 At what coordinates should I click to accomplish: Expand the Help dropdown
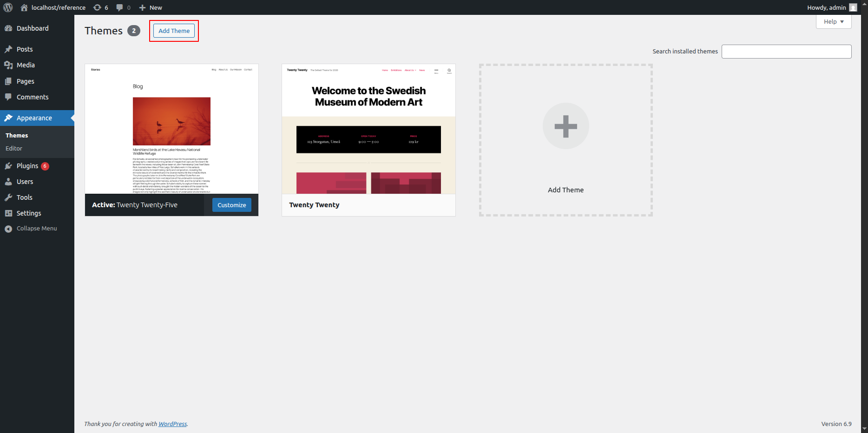834,22
